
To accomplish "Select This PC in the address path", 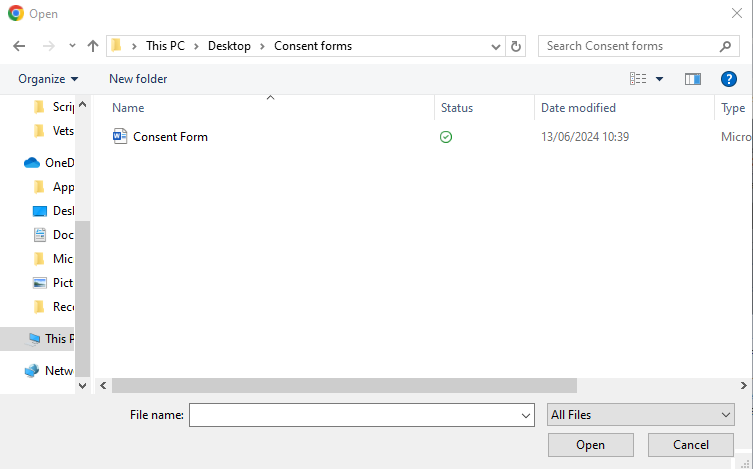I will (x=165, y=46).
